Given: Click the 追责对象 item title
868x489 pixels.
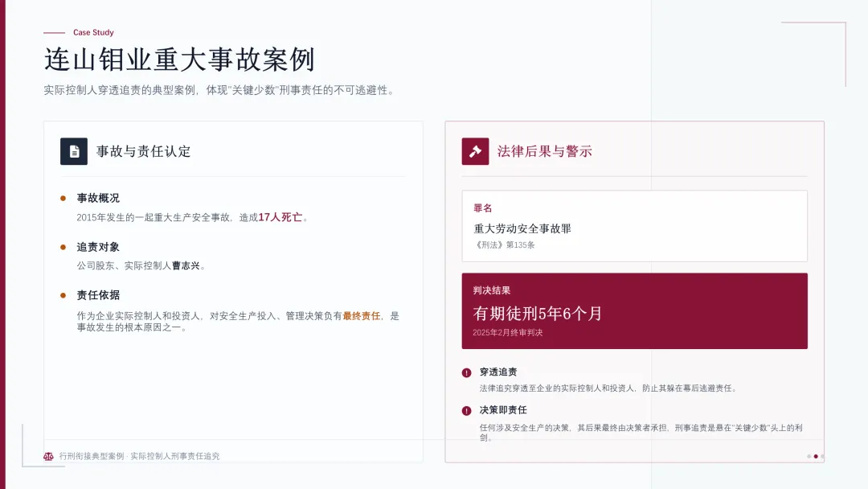Looking at the screenshot, I should (98, 247).
